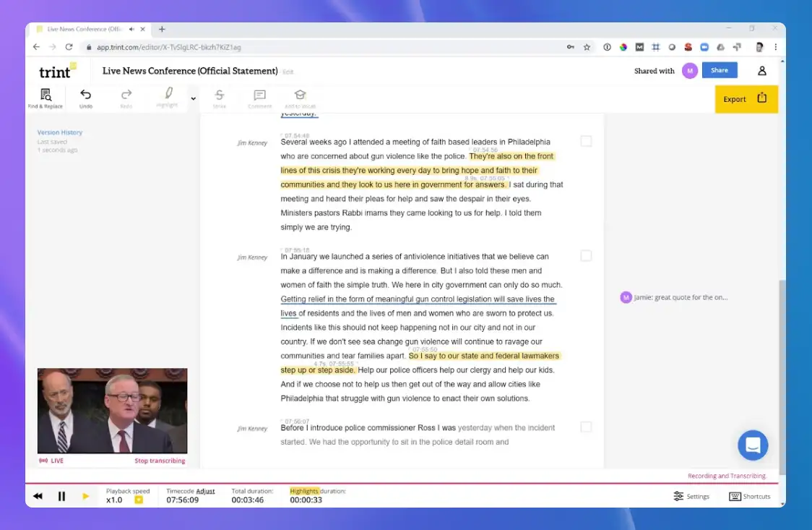This screenshot has height=530, width=812.
Task: Click the Recording and Transcribing status
Action: pyautogui.click(x=727, y=476)
